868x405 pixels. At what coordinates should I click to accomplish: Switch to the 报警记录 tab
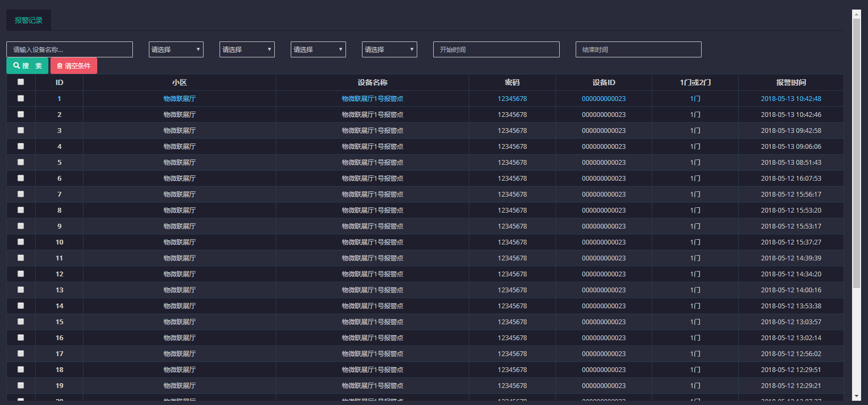[29, 20]
